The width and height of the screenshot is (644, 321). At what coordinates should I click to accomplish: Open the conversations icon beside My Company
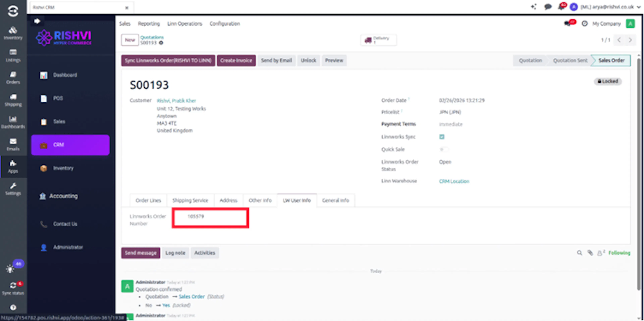tap(568, 23)
